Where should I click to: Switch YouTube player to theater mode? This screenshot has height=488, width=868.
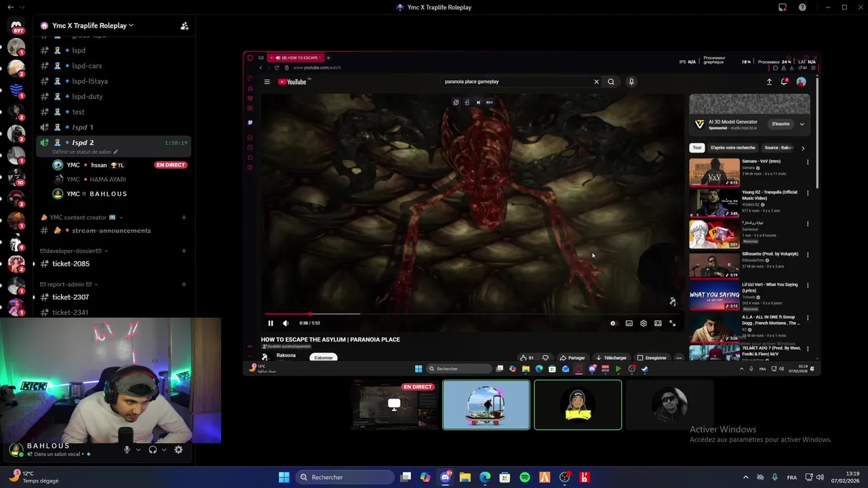click(658, 323)
